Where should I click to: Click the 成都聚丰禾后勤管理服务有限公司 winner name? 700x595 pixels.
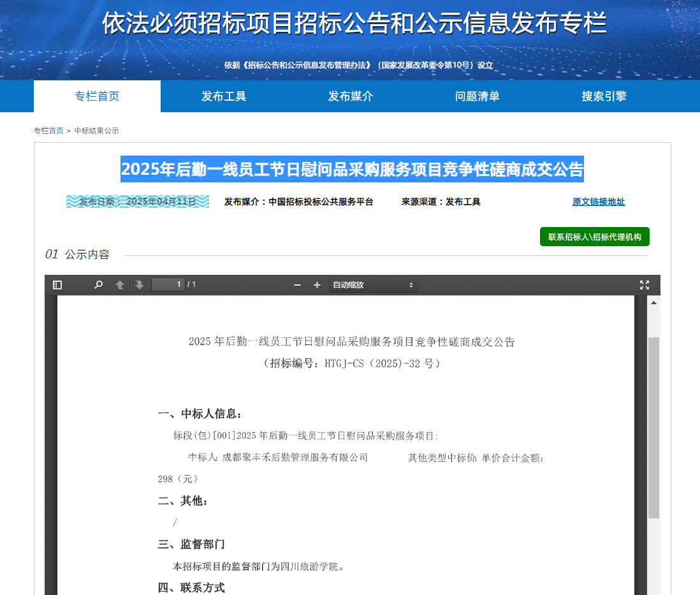[x=295, y=457]
